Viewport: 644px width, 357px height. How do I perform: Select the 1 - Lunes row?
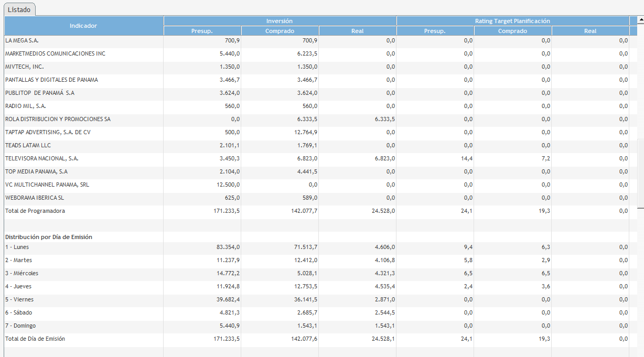pos(17,247)
